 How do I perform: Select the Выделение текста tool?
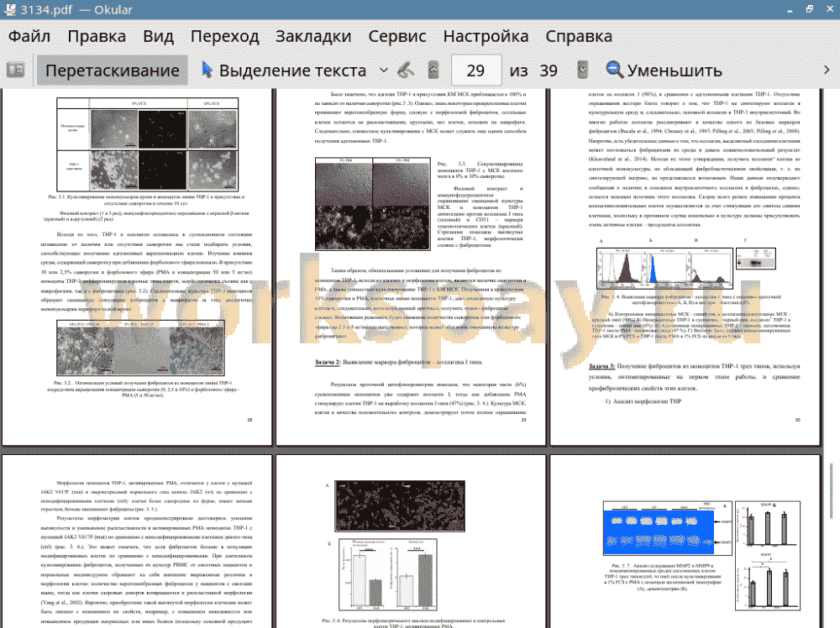[x=284, y=71]
